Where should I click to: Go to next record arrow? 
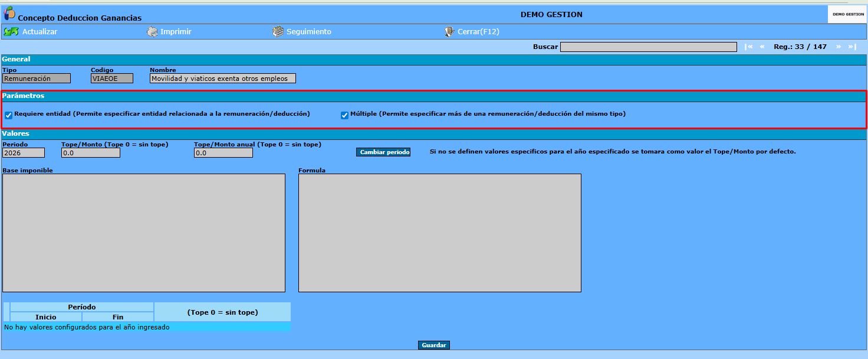[x=838, y=47]
